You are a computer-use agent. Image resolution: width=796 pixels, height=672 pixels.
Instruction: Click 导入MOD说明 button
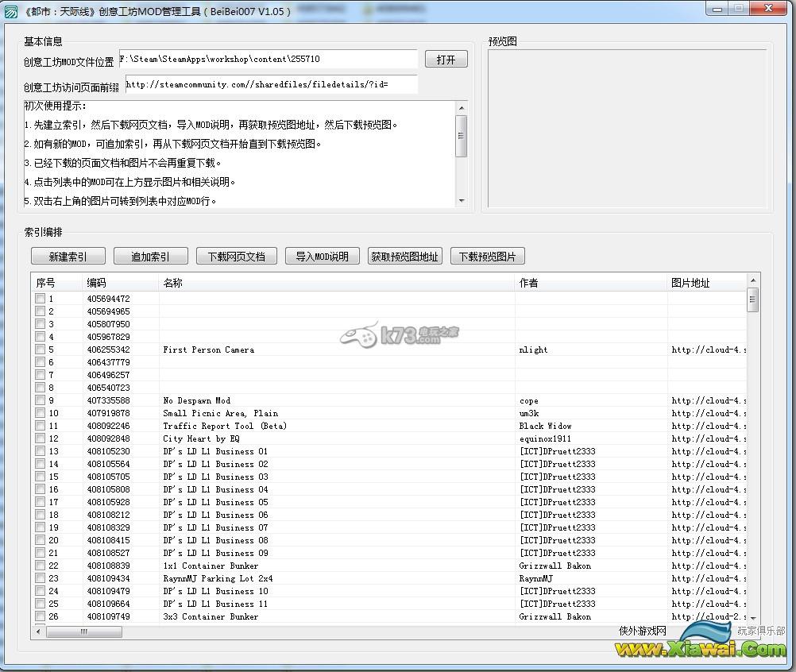click(323, 257)
